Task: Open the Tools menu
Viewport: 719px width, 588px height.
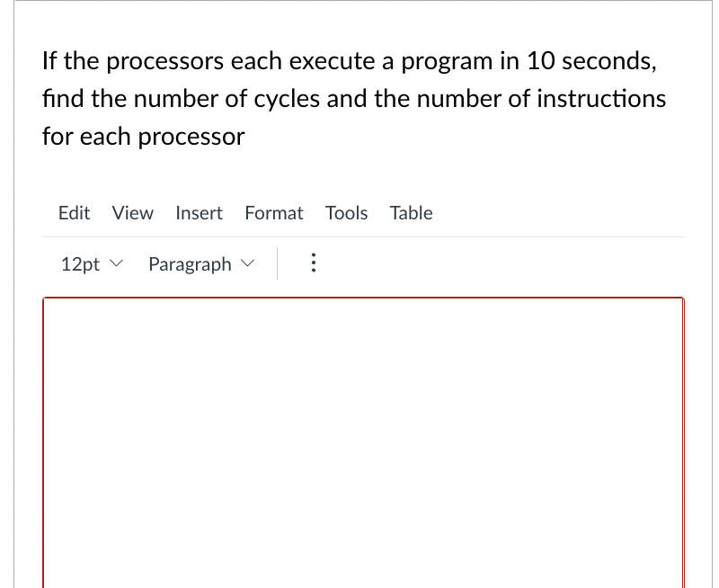Action: pos(346,213)
